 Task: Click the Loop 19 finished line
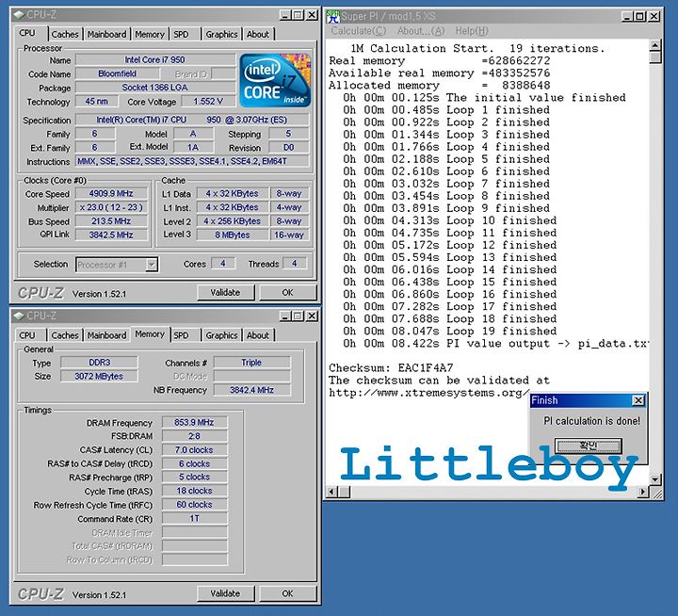tap(450, 332)
